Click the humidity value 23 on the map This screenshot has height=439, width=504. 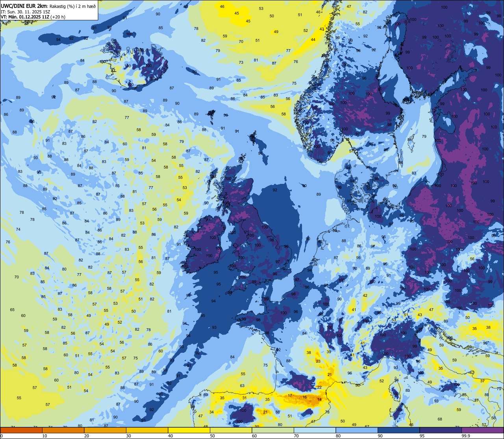click(x=318, y=361)
